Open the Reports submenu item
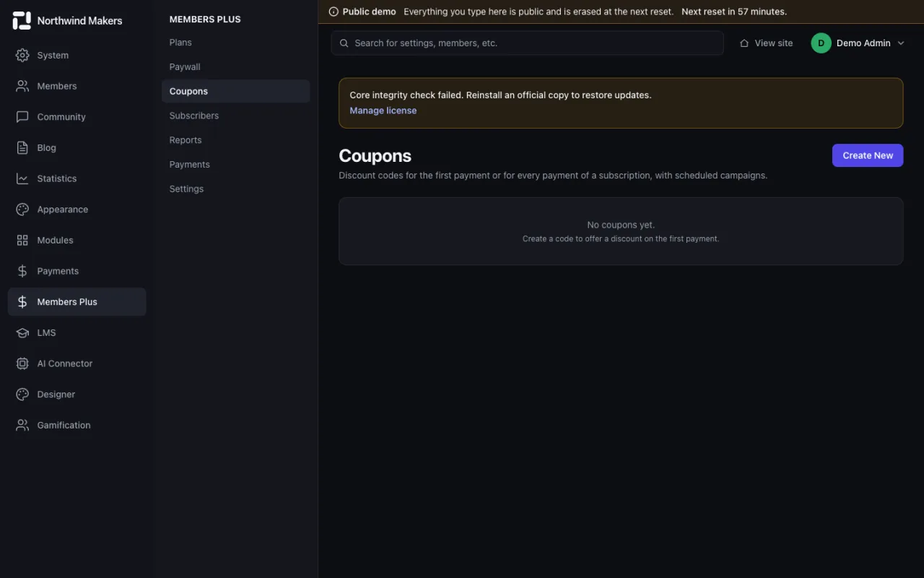 236,140
